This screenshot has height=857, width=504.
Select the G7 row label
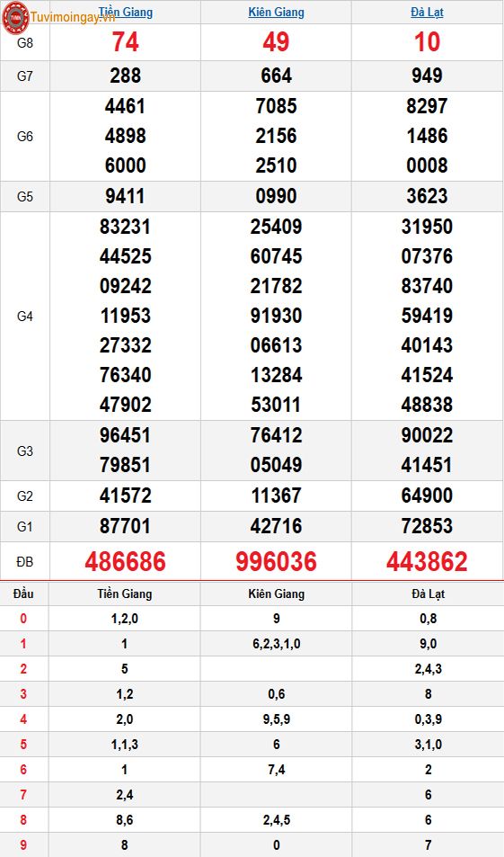point(25,76)
